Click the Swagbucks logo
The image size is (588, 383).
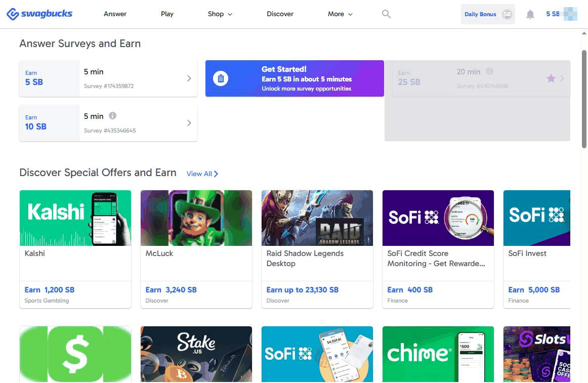click(x=39, y=14)
